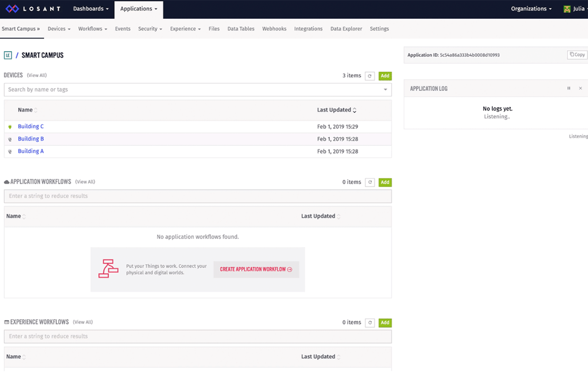The width and height of the screenshot is (588, 373).
Task: Click Building C device status icon
Action: pyautogui.click(x=10, y=127)
